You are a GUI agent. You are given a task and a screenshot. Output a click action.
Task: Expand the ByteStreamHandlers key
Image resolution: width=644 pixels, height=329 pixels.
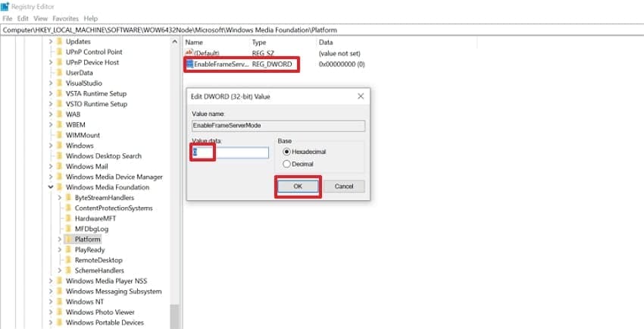pos(60,198)
